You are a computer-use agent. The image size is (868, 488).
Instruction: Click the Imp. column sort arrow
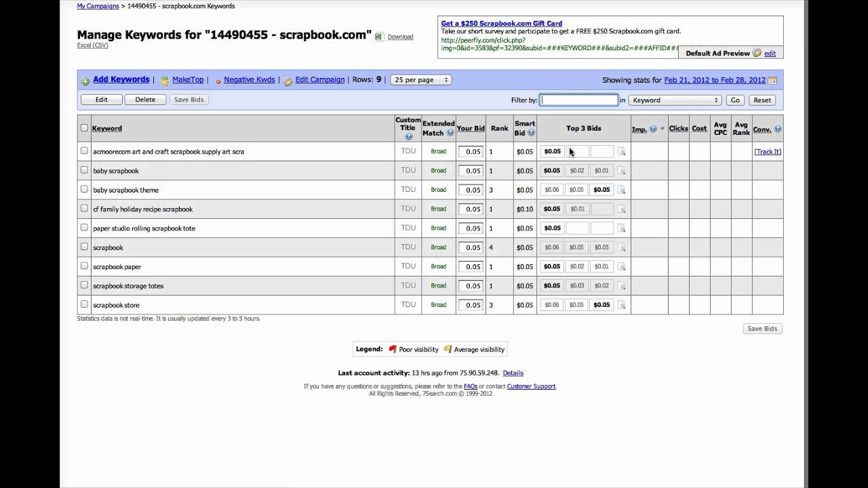pos(663,129)
